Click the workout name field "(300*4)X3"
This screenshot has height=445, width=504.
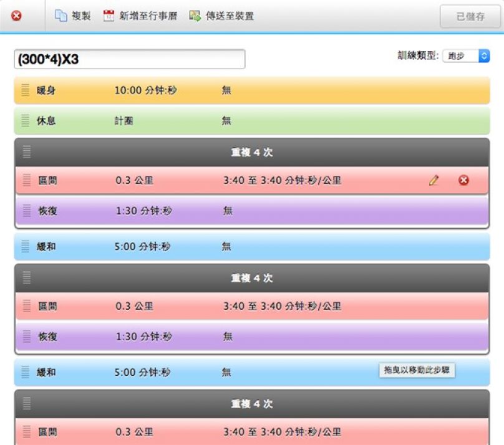click(x=129, y=59)
